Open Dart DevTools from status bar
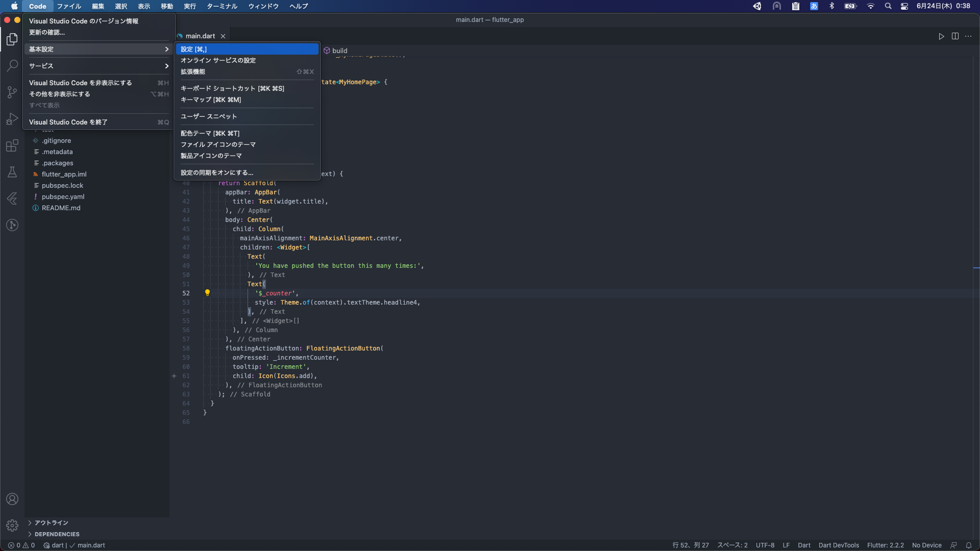The height and width of the screenshot is (551, 980). point(839,545)
